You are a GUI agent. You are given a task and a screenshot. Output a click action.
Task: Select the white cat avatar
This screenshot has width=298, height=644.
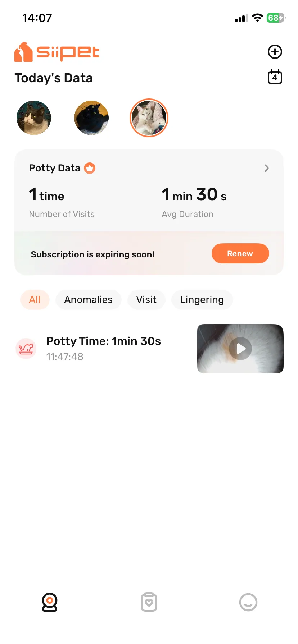tap(149, 118)
